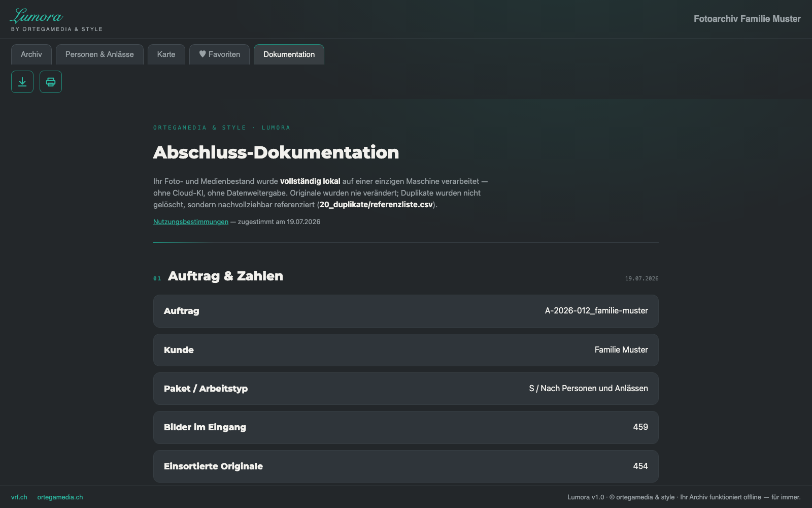812x508 pixels.
Task: Open the Karte tab
Action: tap(166, 54)
